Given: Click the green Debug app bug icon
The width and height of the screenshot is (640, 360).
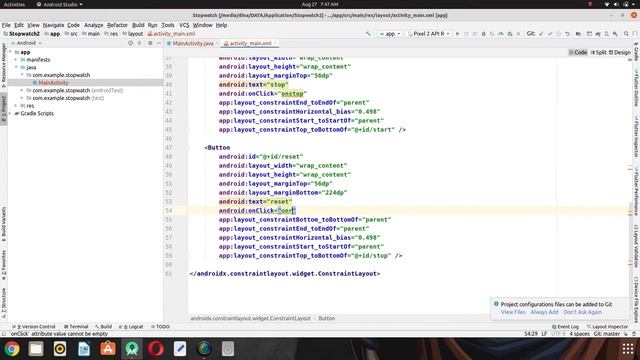Looking at the screenshot, I should tap(484, 34).
